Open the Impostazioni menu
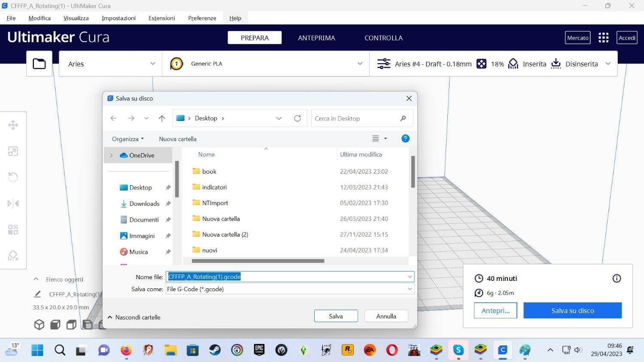 118,18
